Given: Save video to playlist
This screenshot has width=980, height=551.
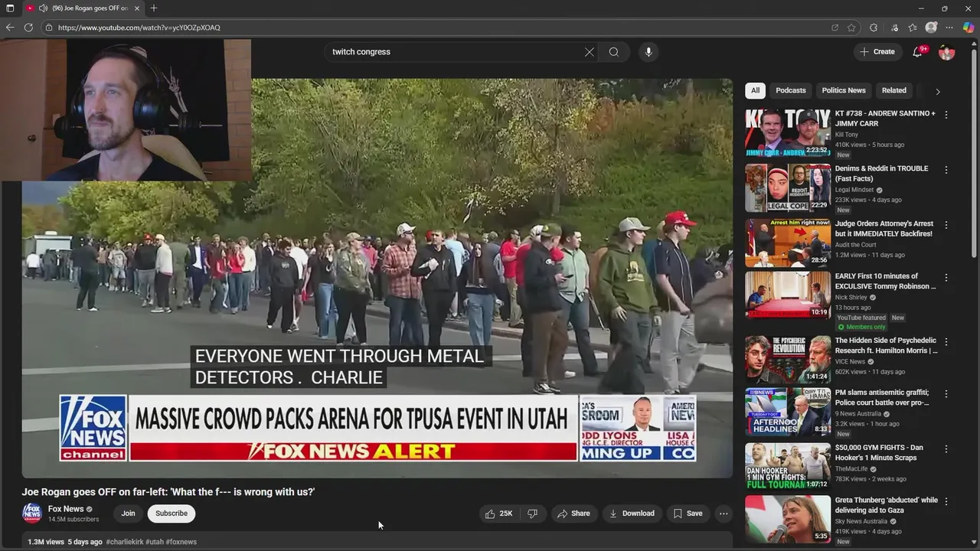Looking at the screenshot, I should (688, 514).
